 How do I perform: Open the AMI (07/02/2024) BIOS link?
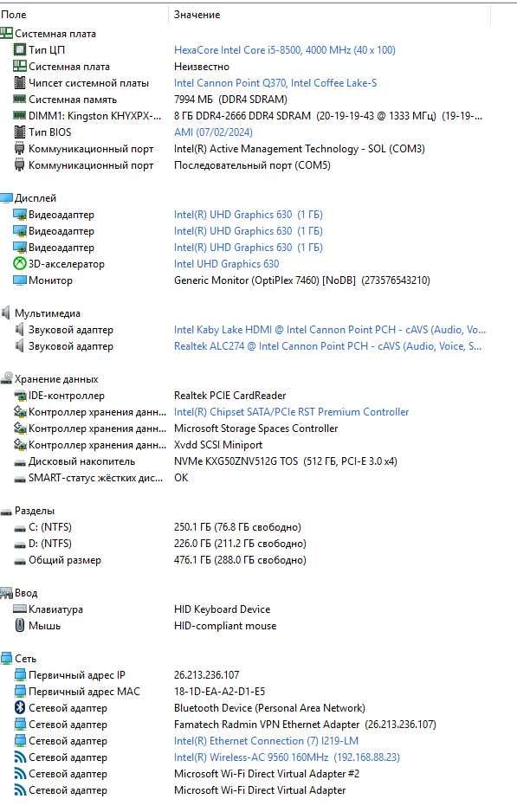click(x=213, y=132)
